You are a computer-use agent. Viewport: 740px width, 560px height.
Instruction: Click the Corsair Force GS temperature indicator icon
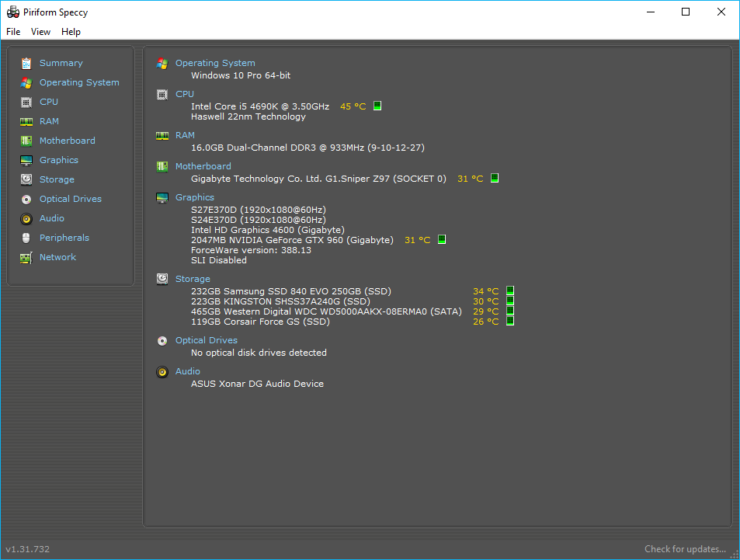[510, 321]
